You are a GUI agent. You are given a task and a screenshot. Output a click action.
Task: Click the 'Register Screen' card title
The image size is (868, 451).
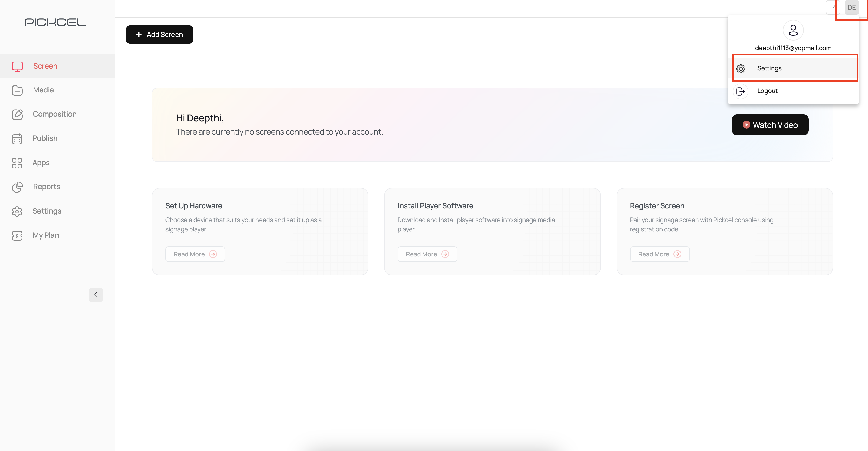click(x=657, y=206)
